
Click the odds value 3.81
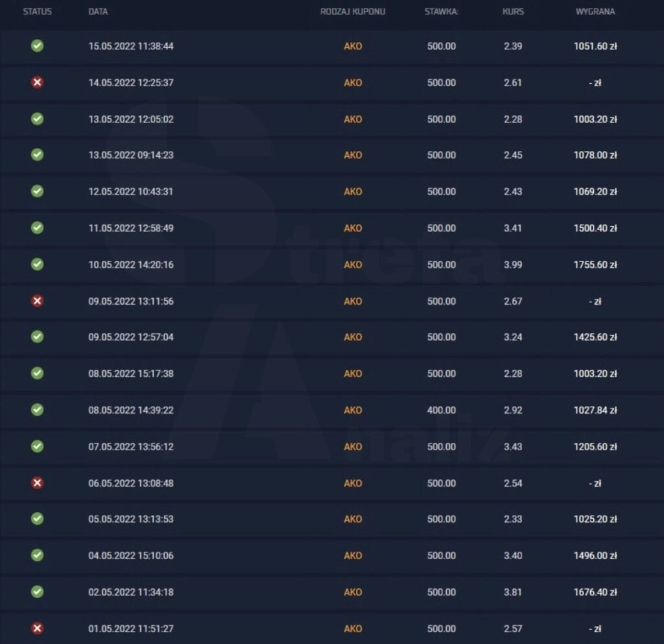click(513, 592)
